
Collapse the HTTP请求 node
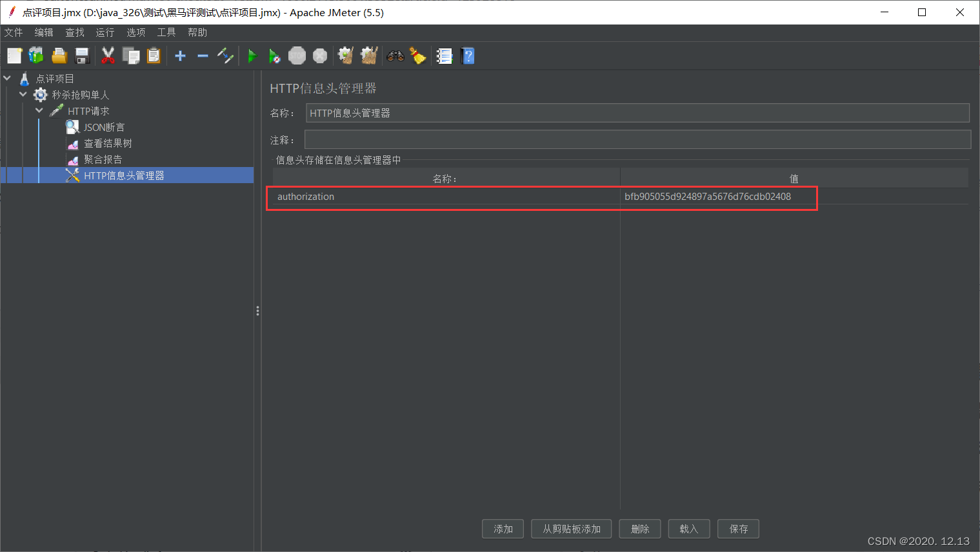coord(38,110)
